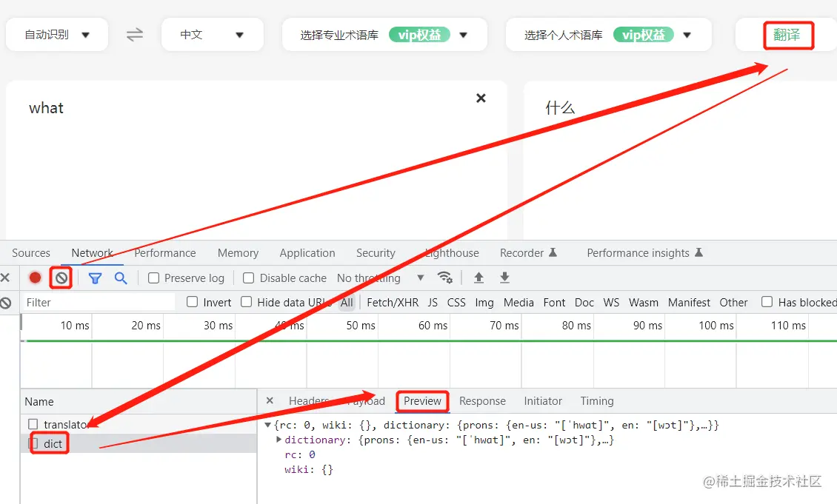Image resolution: width=837 pixels, height=504 pixels.
Task: Clear the network log icon
Action: click(x=61, y=278)
